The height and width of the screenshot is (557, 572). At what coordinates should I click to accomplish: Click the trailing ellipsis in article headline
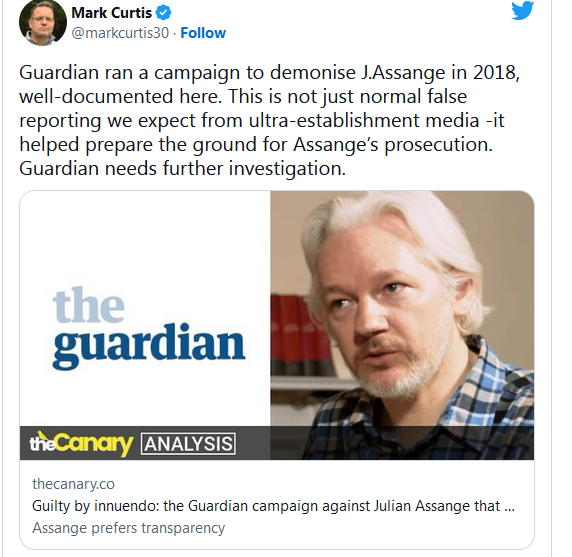tap(509, 507)
